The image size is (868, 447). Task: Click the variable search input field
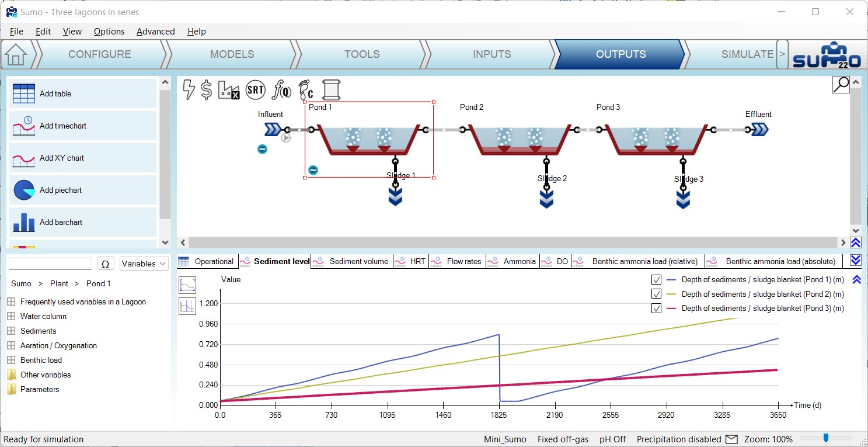(x=50, y=264)
